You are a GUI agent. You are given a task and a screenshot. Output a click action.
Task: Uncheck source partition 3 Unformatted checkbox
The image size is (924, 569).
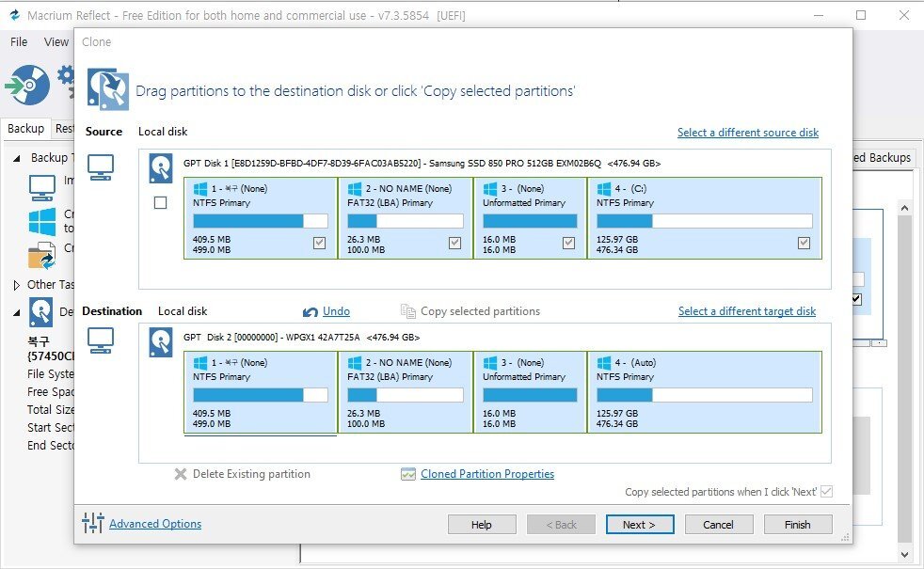(x=568, y=243)
